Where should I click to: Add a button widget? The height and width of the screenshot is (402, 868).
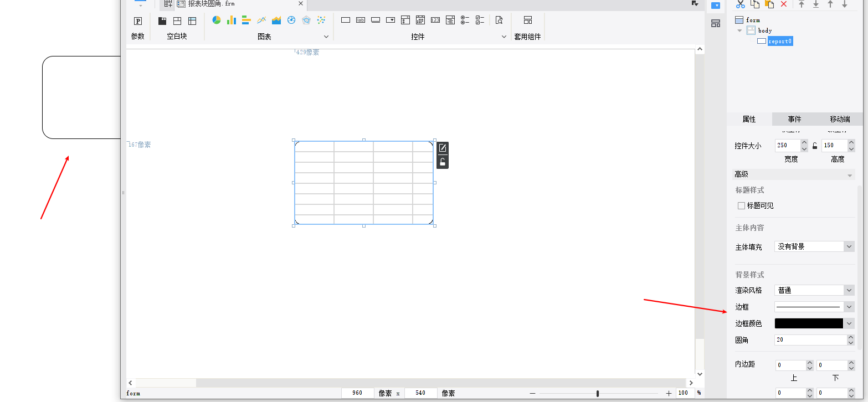pos(376,20)
